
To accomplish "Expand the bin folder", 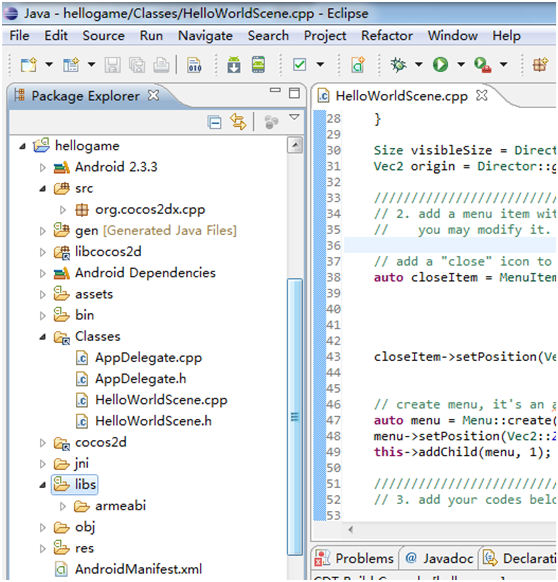I will (x=43, y=316).
